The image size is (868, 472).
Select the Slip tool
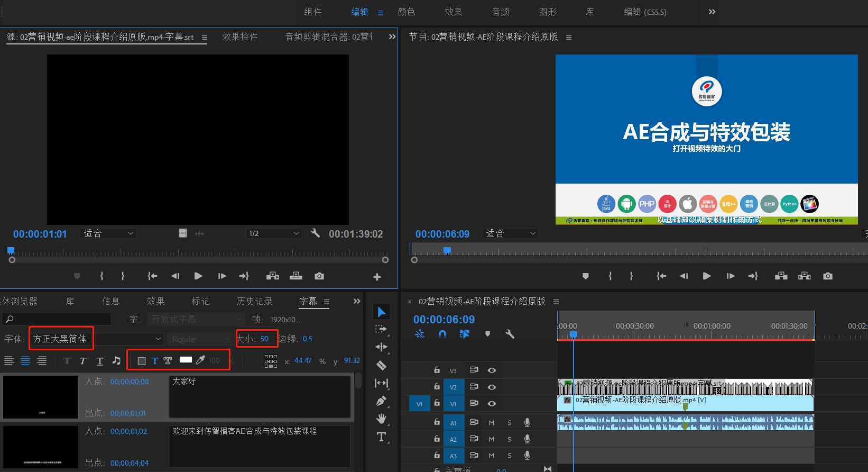click(381, 383)
